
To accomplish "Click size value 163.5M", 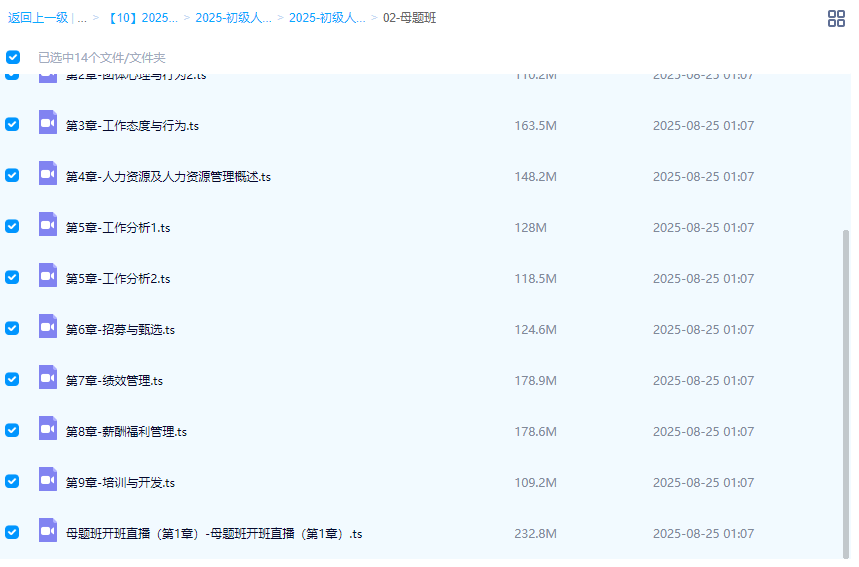I will 535,125.
